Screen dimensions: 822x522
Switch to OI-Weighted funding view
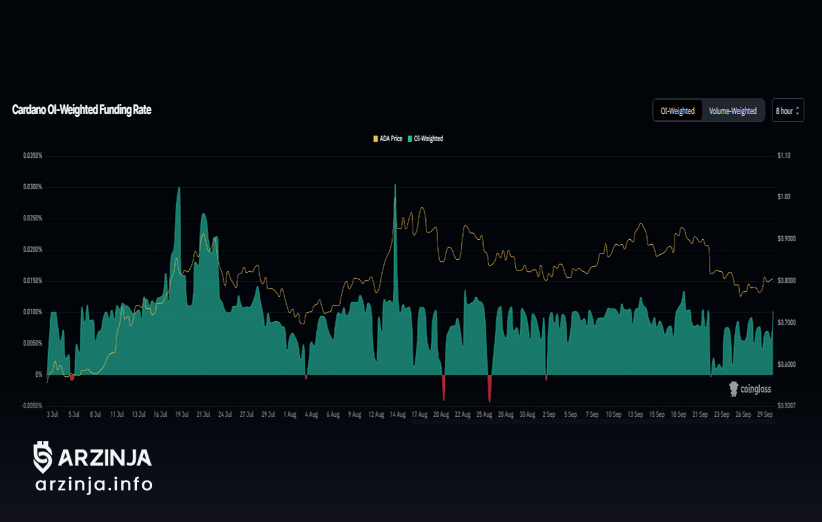tap(678, 111)
